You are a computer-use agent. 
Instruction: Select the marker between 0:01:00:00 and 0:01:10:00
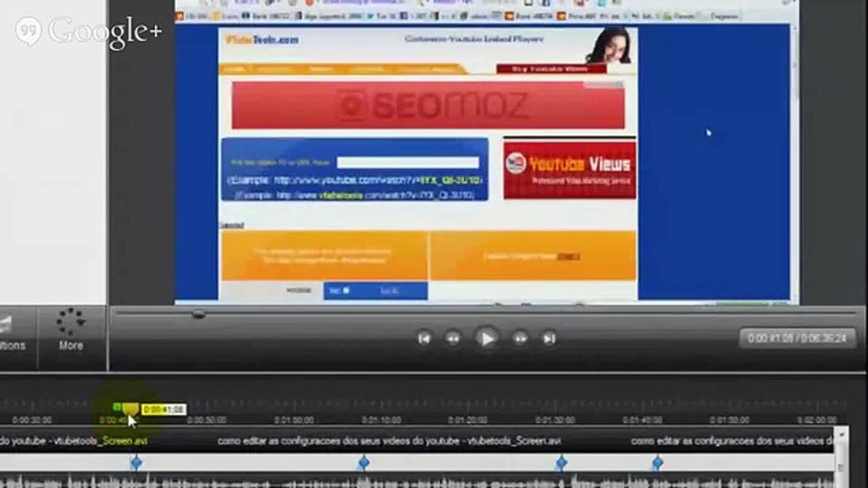tap(363, 463)
